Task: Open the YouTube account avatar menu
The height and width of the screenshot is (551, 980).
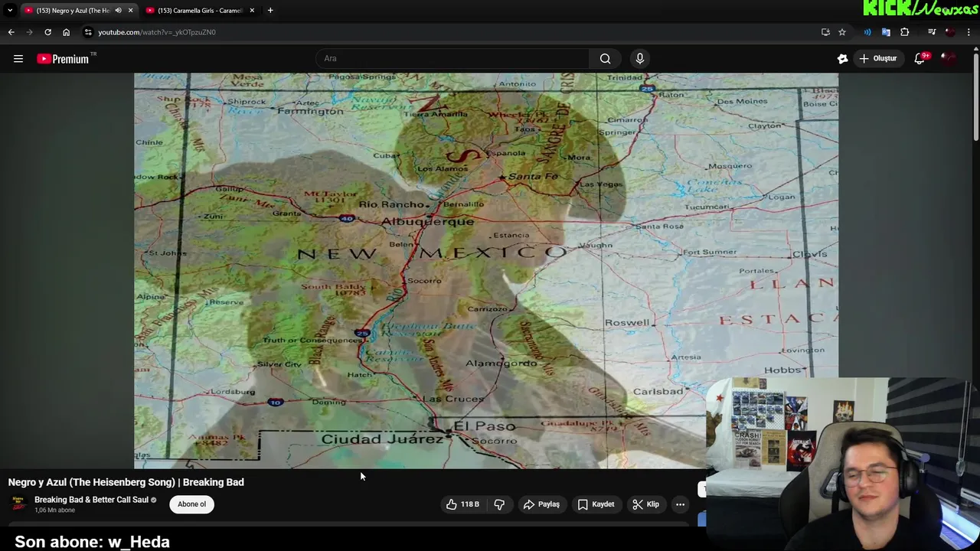Action: tap(949, 59)
